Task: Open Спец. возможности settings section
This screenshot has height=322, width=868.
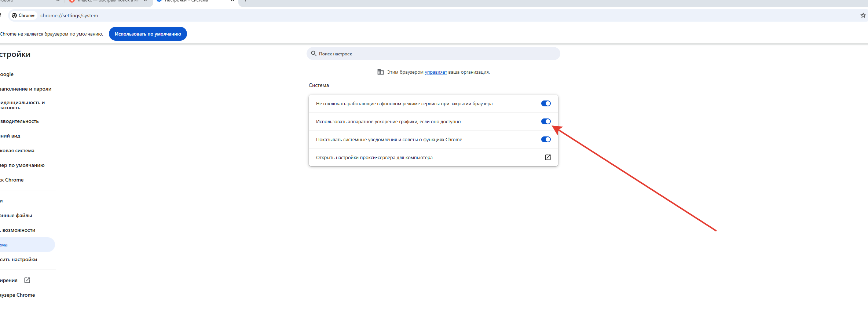Action: [18, 230]
